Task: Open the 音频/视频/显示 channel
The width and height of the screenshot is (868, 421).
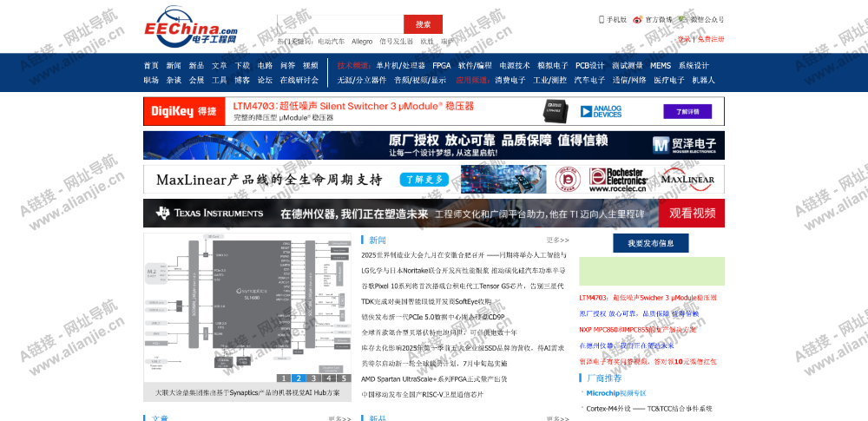Action: (420, 80)
